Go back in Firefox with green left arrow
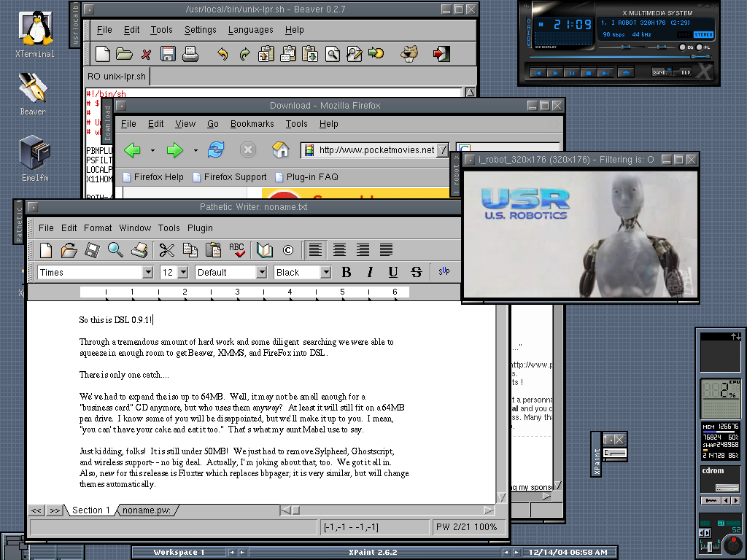747x560 pixels. pos(133,150)
